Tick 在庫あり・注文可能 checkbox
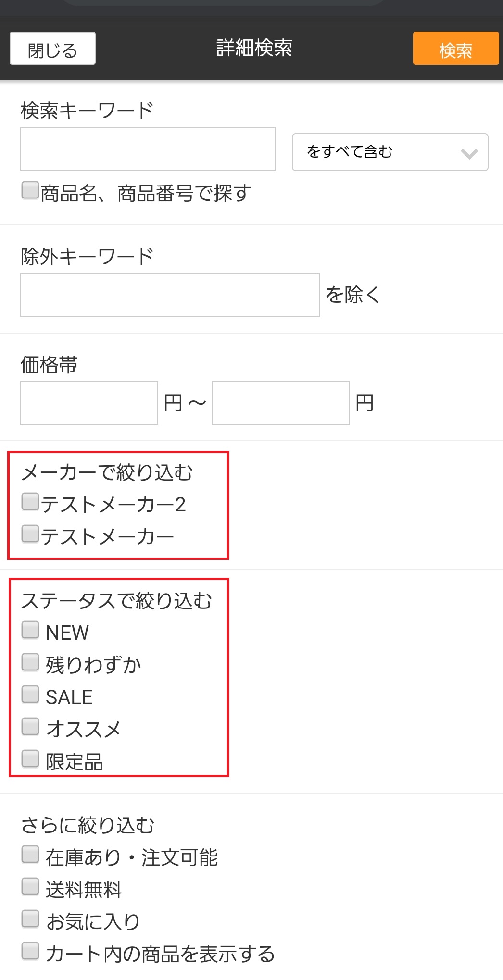503x980 pixels. pyautogui.click(x=30, y=855)
